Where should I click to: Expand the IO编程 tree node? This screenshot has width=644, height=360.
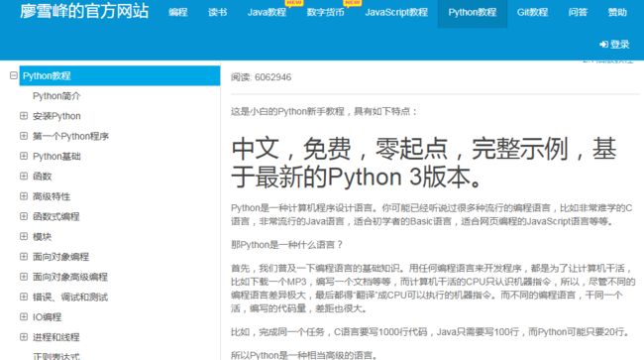click(24, 316)
